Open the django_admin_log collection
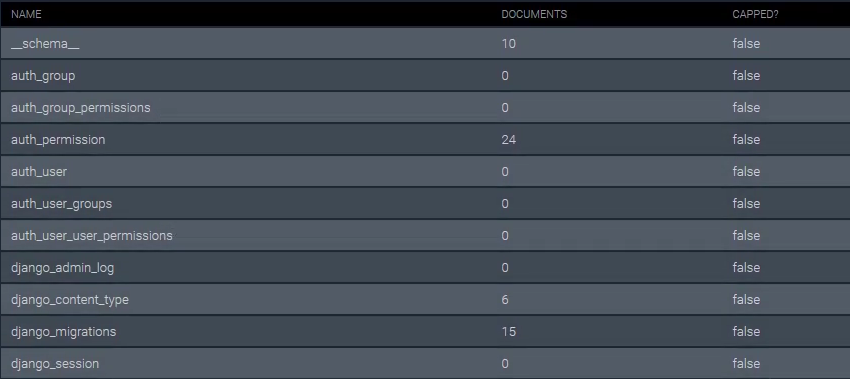Screen dimensions: 850x379 click(x=62, y=268)
